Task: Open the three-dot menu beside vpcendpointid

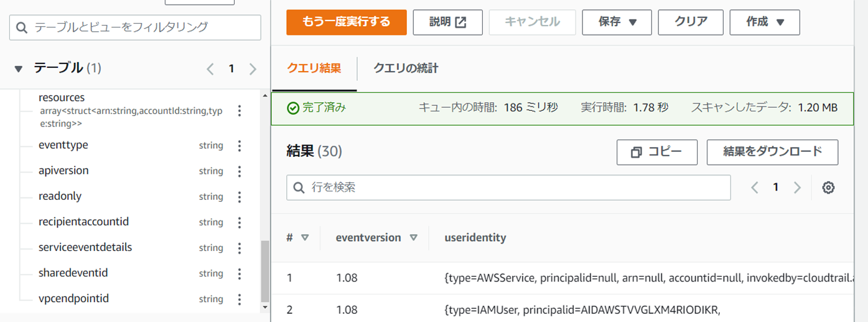Action: click(x=240, y=300)
